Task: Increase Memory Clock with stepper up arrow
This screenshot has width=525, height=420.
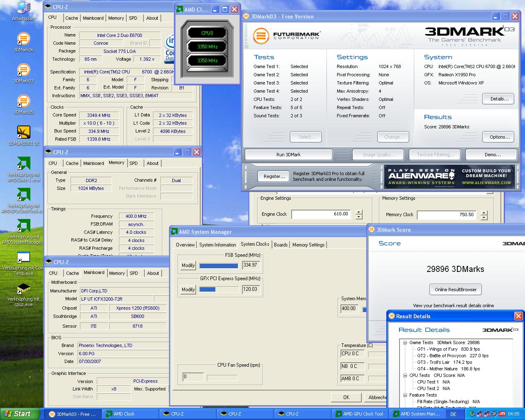Action: tap(484, 212)
